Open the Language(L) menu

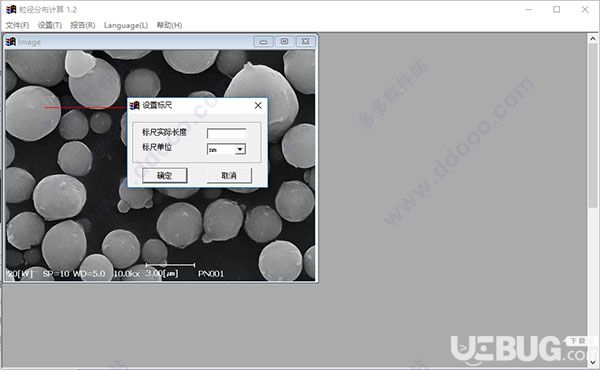tap(126, 25)
